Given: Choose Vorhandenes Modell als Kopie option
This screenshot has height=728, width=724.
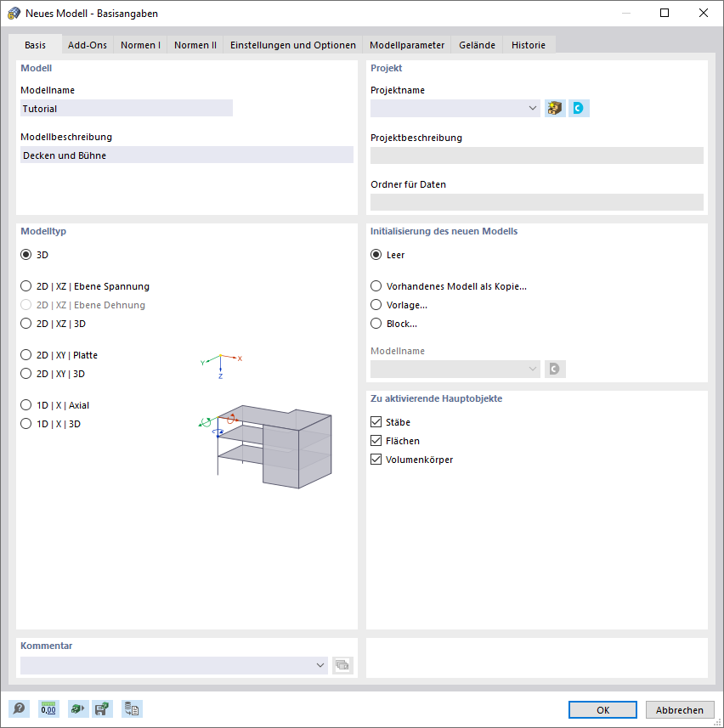Looking at the screenshot, I should (x=376, y=286).
